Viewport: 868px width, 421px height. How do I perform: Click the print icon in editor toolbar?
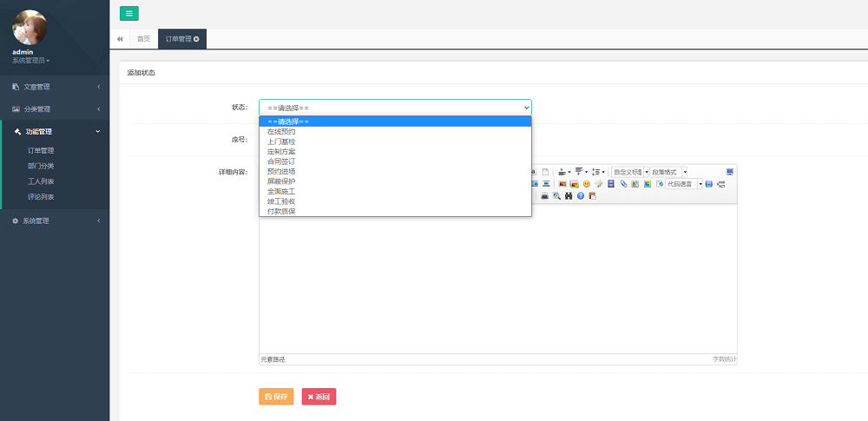pyautogui.click(x=544, y=196)
